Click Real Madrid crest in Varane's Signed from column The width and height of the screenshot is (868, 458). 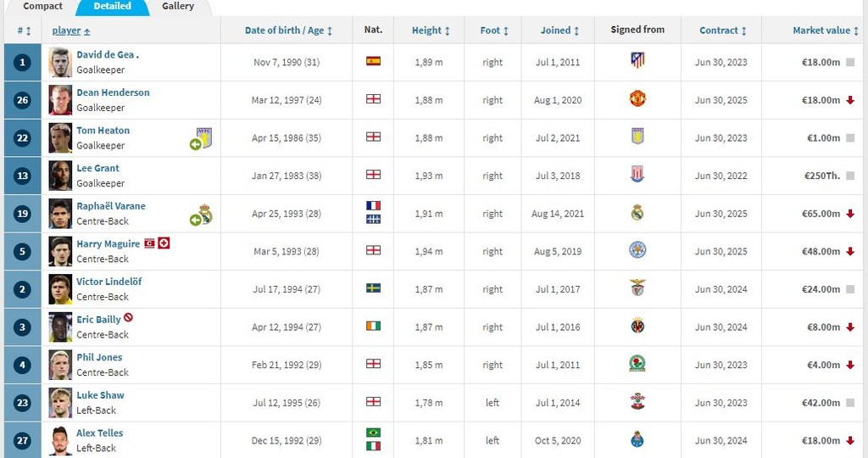tap(637, 213)
